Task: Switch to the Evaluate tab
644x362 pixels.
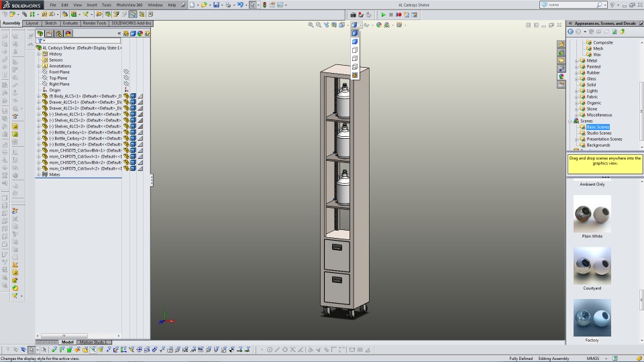Action: point(70,23)
